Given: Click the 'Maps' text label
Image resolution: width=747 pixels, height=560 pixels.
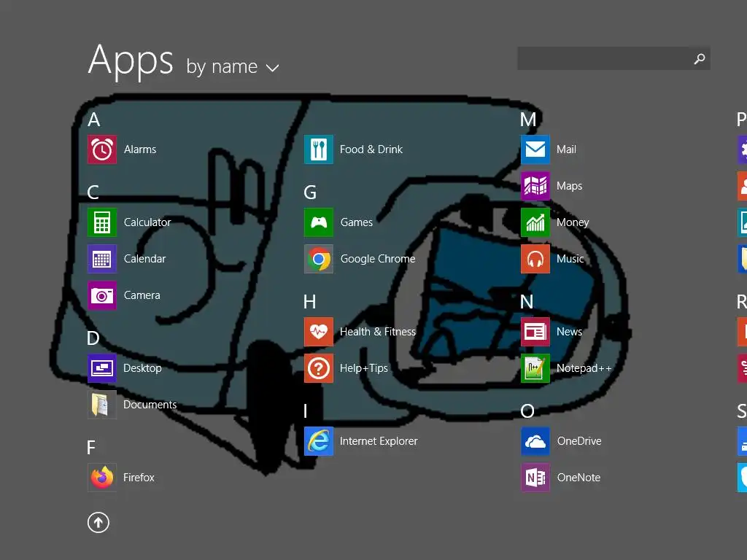Looking at the screenshot, I should point(569,186).
